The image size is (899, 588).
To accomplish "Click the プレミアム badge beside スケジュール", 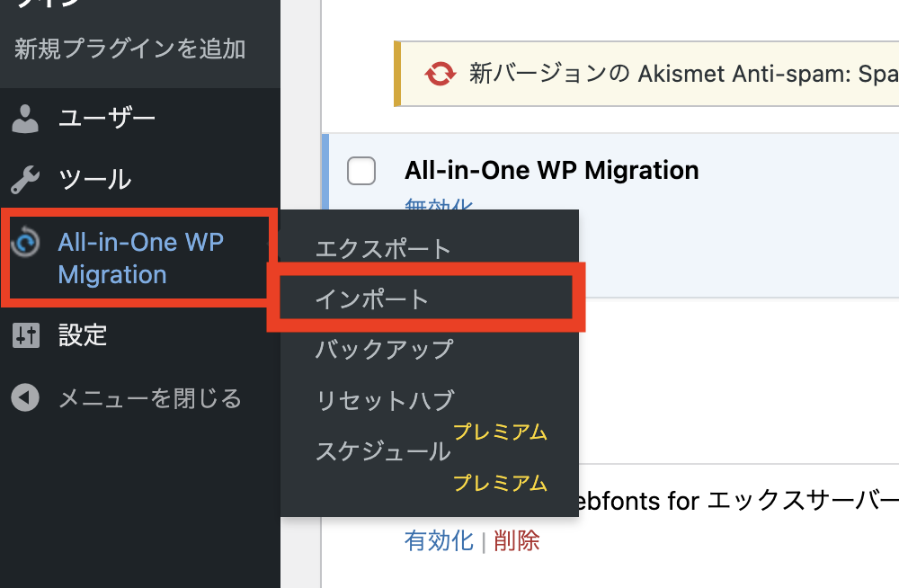I will (x=500, y=432).
